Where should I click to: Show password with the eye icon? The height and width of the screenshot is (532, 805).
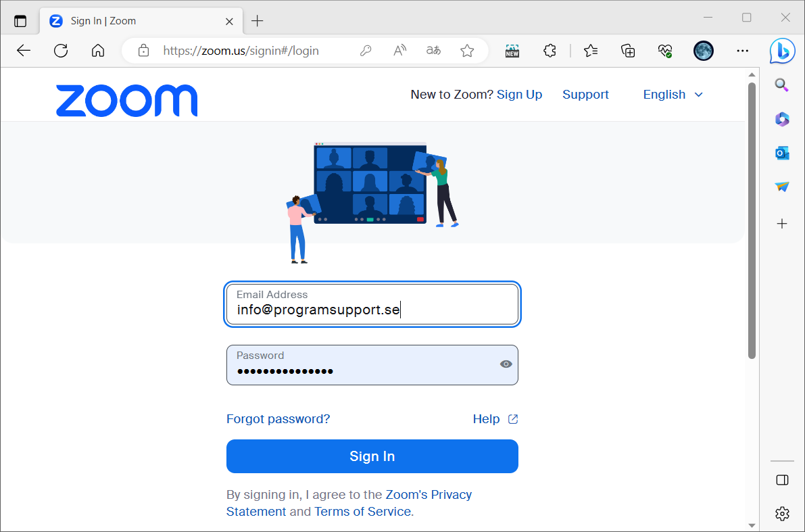coord(506,364)
